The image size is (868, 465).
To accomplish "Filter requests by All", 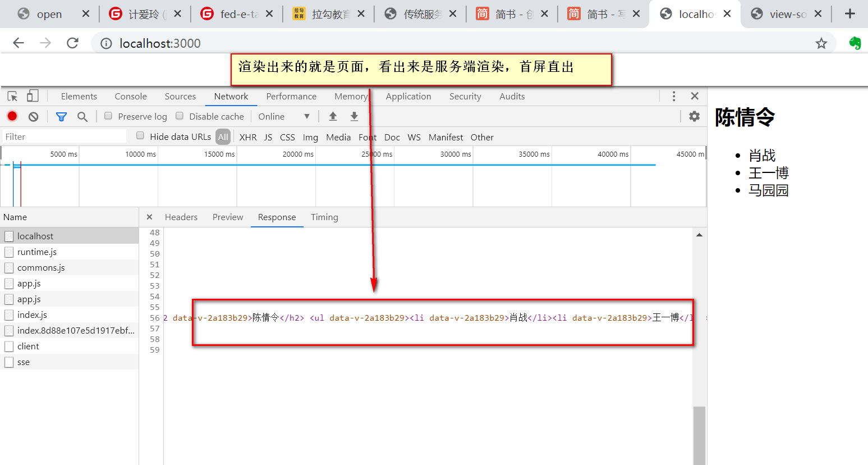I will (x=223, y=137).
